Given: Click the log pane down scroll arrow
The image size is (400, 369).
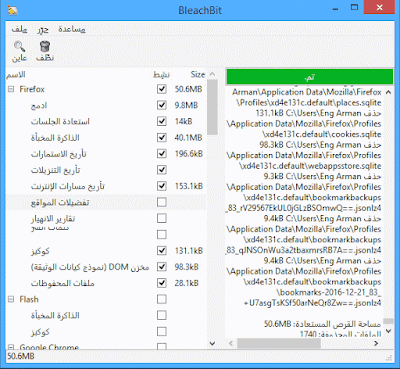Looking at the screenshot, I should 388,331.
